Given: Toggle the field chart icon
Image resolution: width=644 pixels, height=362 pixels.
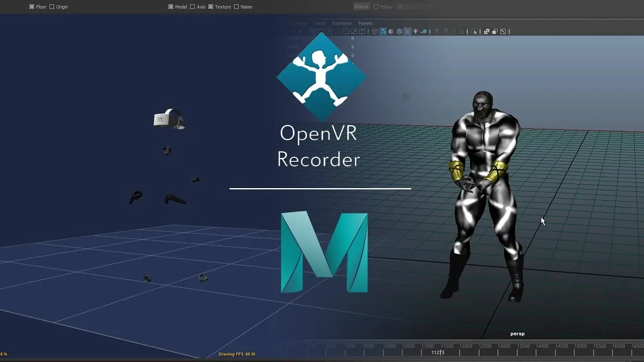Looking at the screenshot, I should pos(346,31).
